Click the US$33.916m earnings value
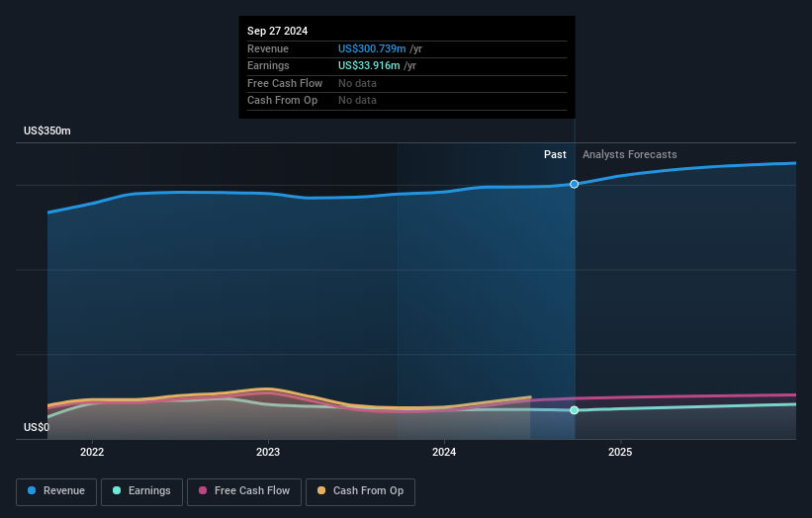Screen dimensions: 812x518 369,65
